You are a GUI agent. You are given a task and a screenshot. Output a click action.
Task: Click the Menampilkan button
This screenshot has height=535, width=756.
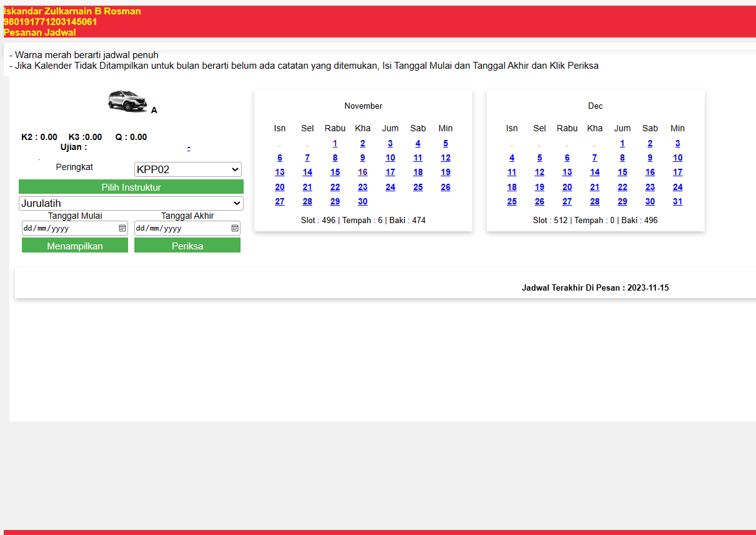pos(75,246)
